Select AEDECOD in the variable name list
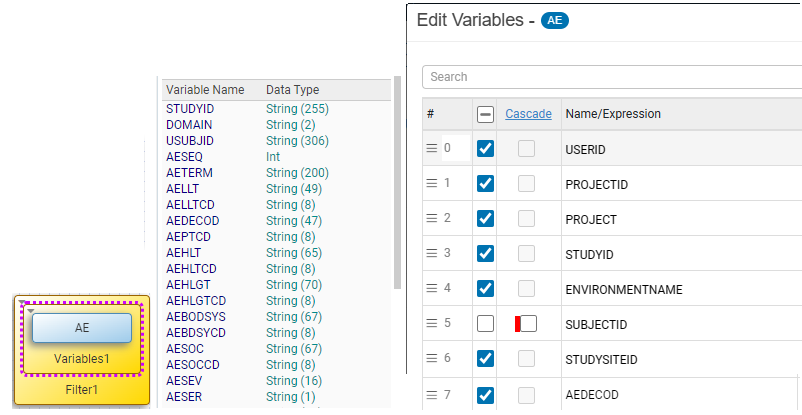 pyautogui.click(x=193, y=221)
